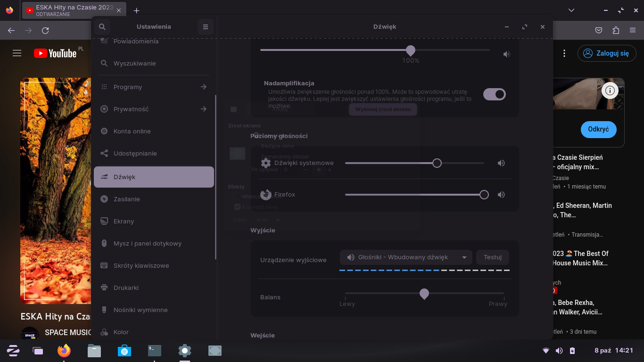Viewport: 644px width, 362px height.
Task: Open the Files manager from the taskbar
Action: (94, 351)
